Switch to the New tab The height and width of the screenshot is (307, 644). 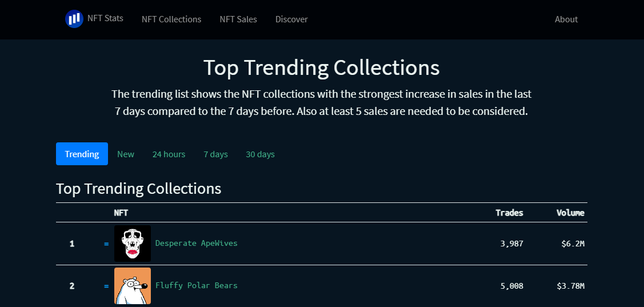(x=126, y=154)
